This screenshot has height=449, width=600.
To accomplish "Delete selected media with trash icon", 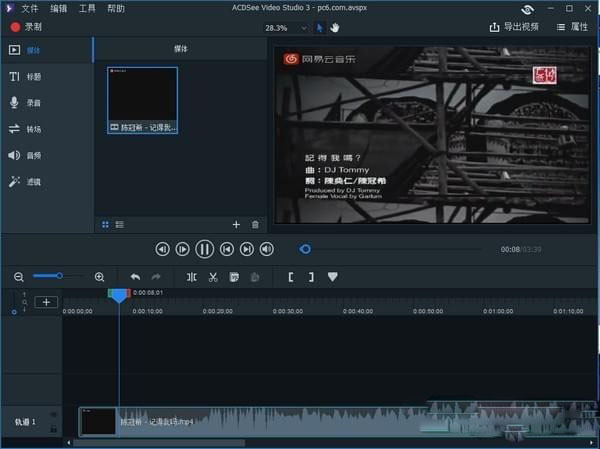I will pyautogui.click(x=255, y=225).
